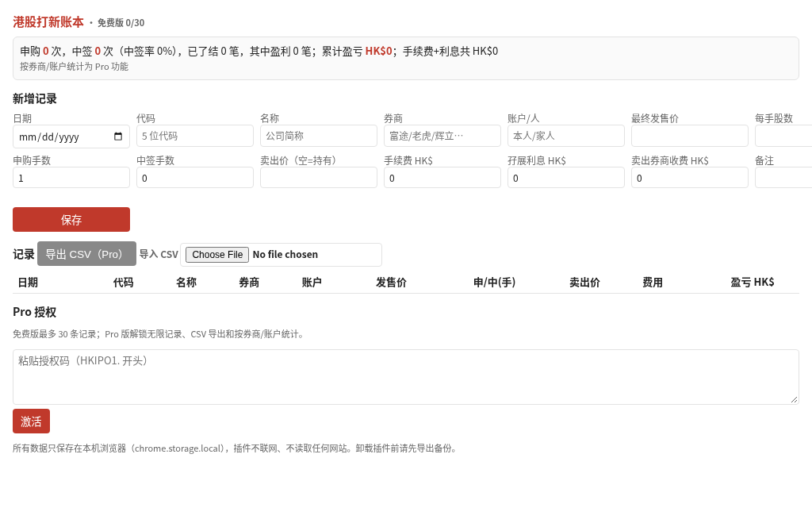Image resolution: width=812 pixels, height=508 pixels.
Task: Open the date picker calendar icon
Action: tap(118, 137)
